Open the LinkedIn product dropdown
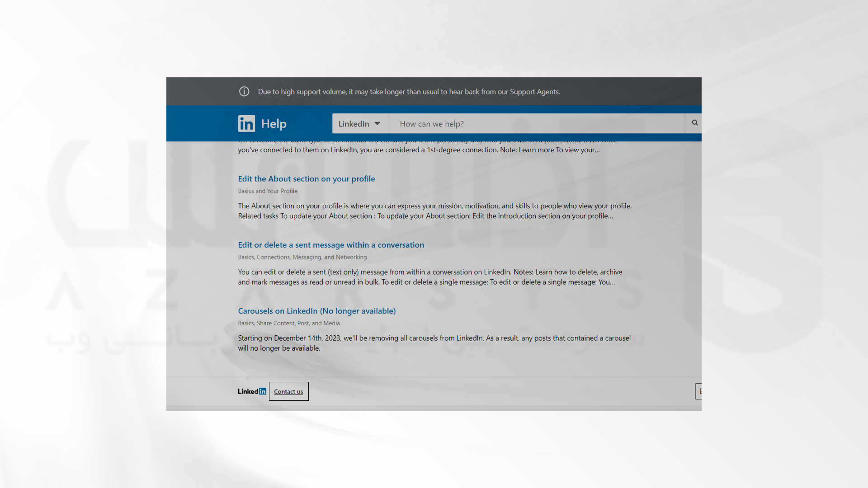 (360, 123)
